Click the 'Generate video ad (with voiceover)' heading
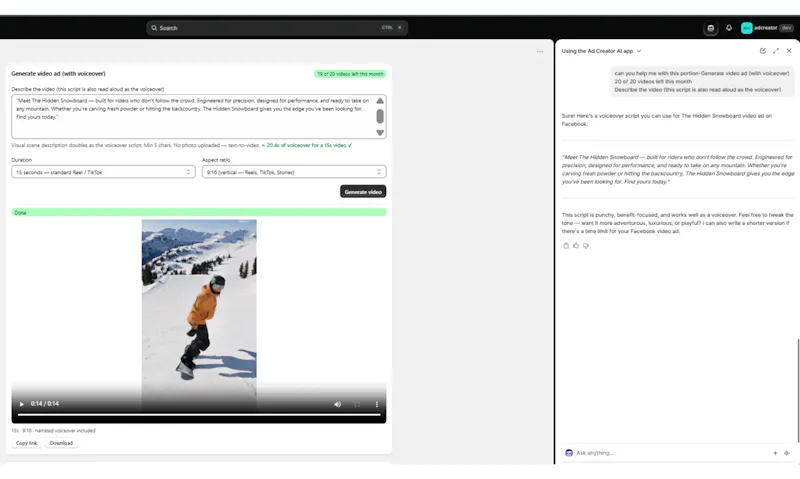 (58, 73)
